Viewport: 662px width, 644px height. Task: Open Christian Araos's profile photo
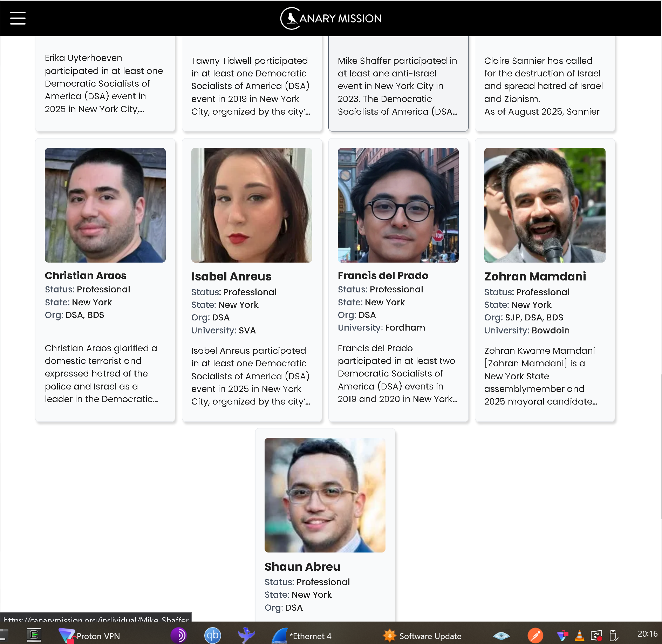tap(105, 205)
